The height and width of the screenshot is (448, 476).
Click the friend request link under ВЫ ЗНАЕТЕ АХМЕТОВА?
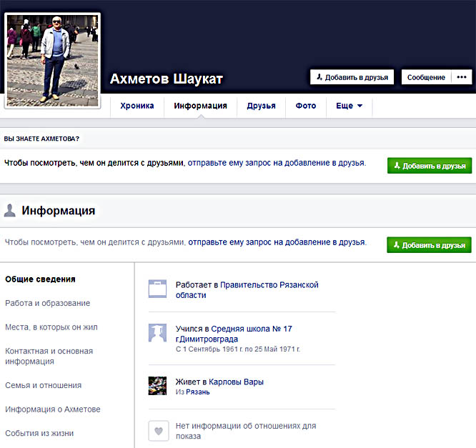pos(277,163)
